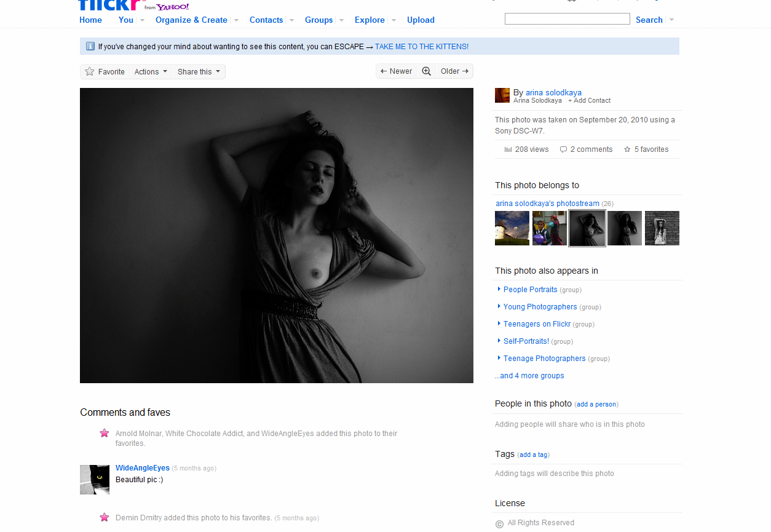Open the Teenage Photographers group
The height and width of the screenshot is (532, 771).
[x=545, y=359]
